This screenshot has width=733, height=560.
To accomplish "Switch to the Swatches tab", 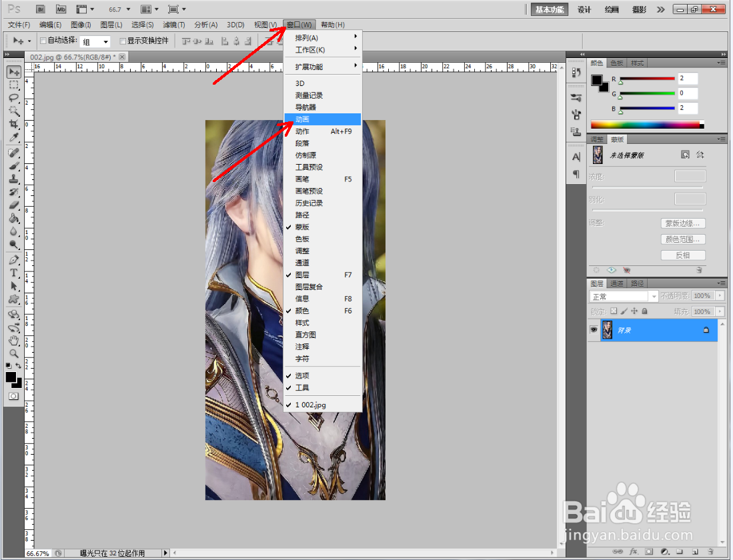I will [x=616, y=63].
